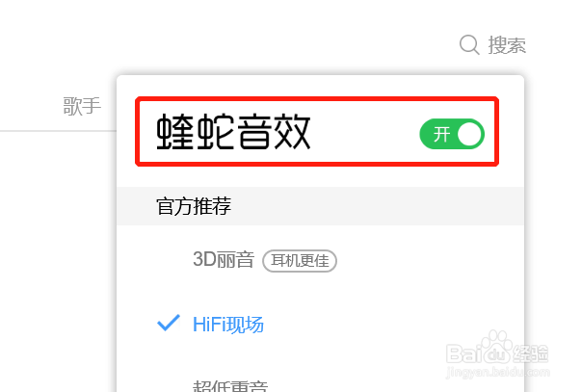The height and width of the screenshot is (392, 582).
Task: Click inside the red highlighted 蝰蛇音效 row
Action: pyautogui.click(x=317, y=132)
